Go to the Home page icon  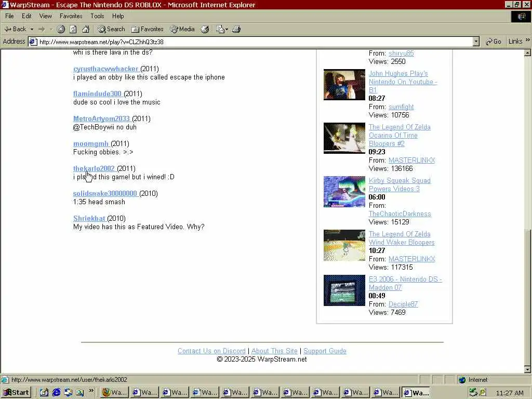[x=86, y=29]
